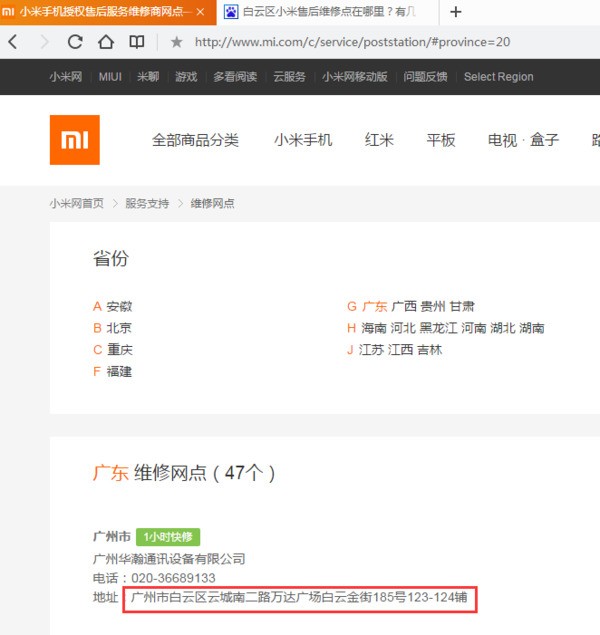
Task: Open the 红米 navigation menu
Action: pos(379,140)
